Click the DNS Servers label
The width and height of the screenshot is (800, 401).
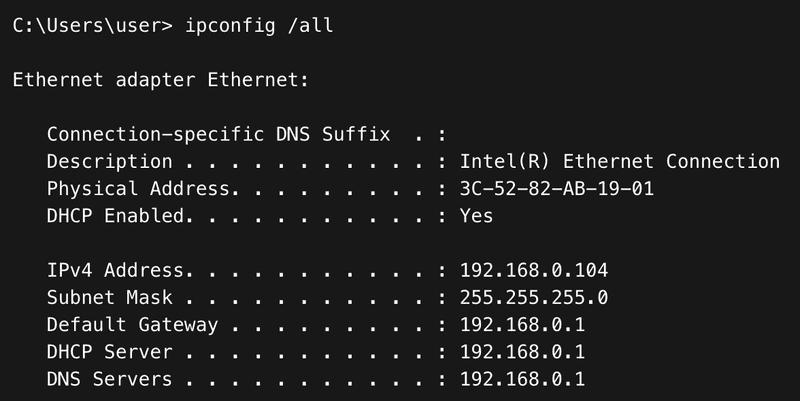pos(110,379)
